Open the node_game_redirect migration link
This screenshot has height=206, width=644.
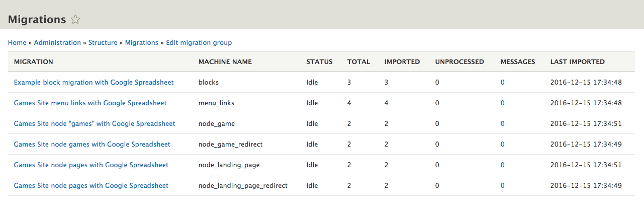pos(92,144)
